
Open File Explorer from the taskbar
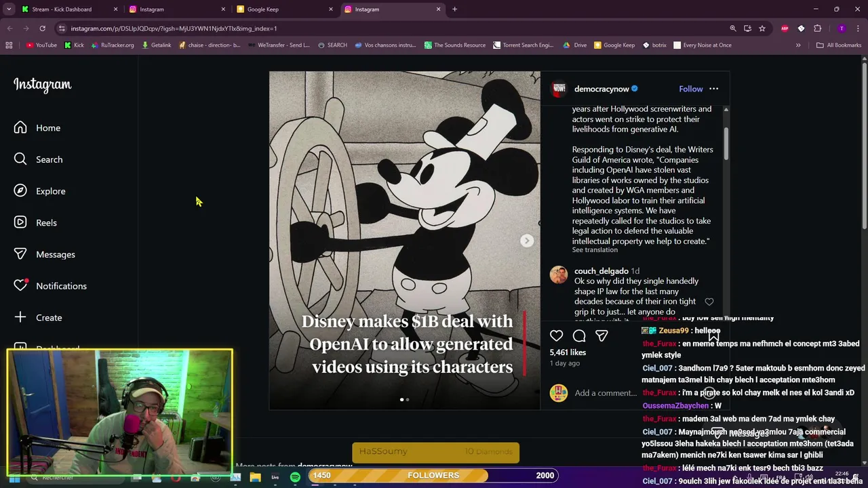(255, 477)
